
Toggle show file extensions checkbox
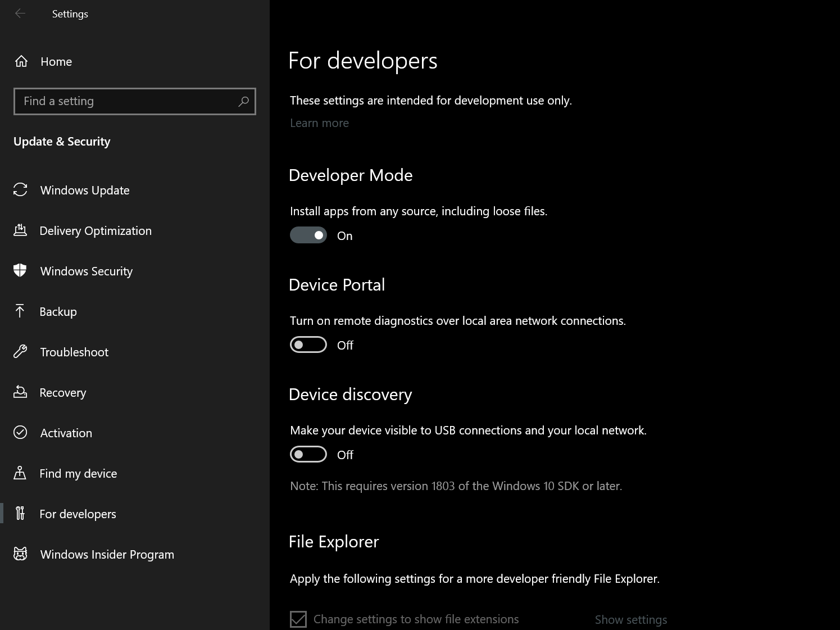[x=298, y=619]
